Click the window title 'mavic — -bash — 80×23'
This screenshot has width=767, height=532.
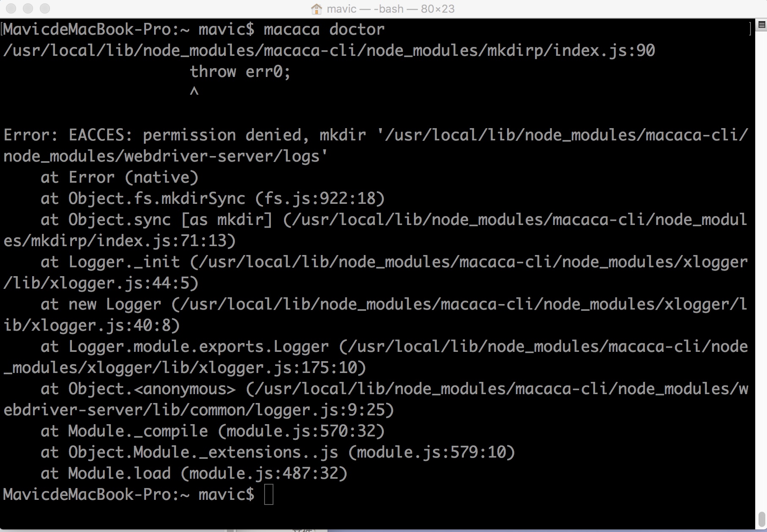(391, 9)
